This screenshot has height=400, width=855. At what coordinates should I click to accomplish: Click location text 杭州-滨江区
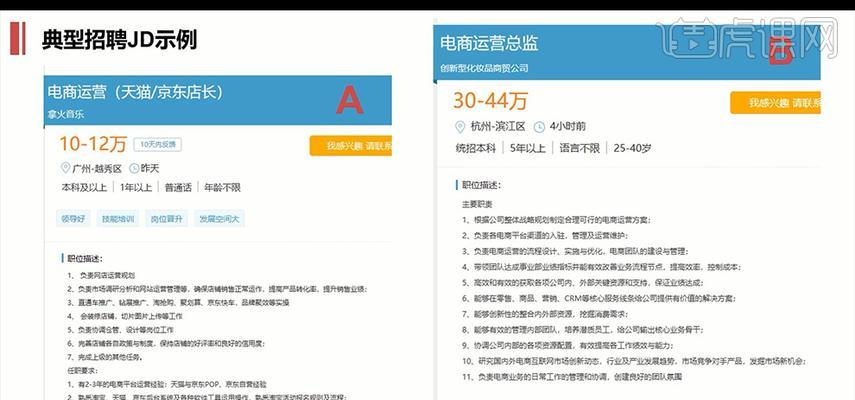(x=498, y=127)
